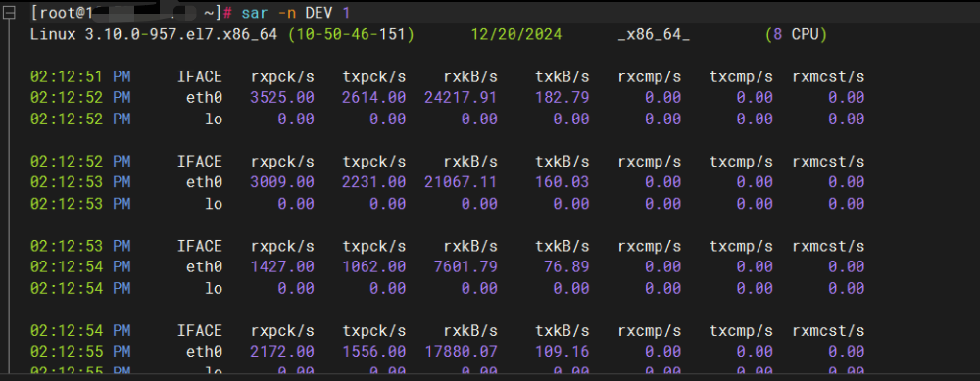The width and height of the screenshot is (980, 381).
Task: Click the rxkB/s value 24217.91
Action: tap(461, 97)
